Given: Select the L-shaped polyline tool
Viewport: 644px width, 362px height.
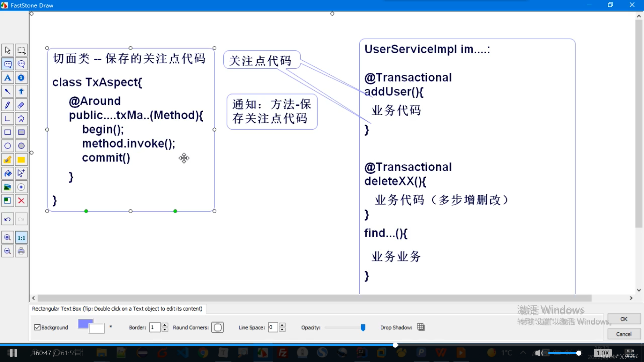Looking at the screenshot, I should click(7, 119).
